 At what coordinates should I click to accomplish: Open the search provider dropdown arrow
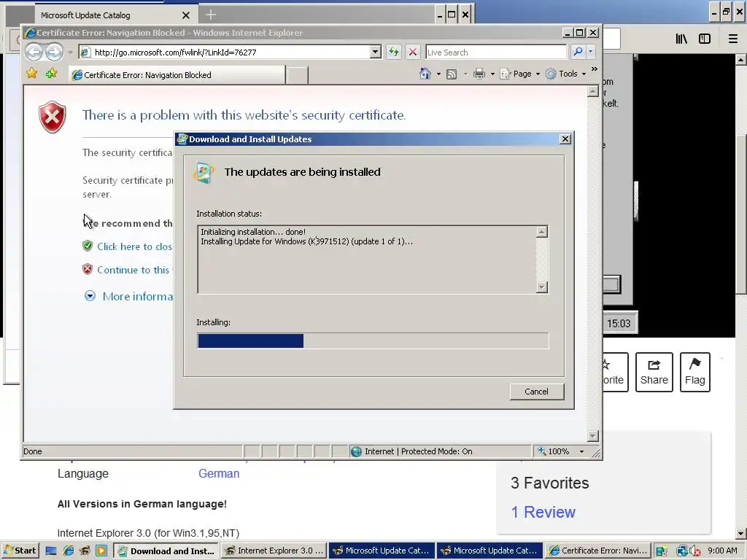click(591, 52)
